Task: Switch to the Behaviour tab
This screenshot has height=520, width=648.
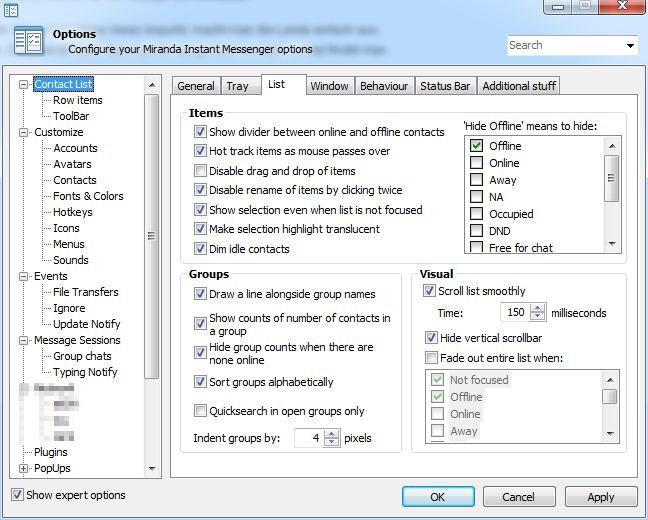Action: [383, 86]
